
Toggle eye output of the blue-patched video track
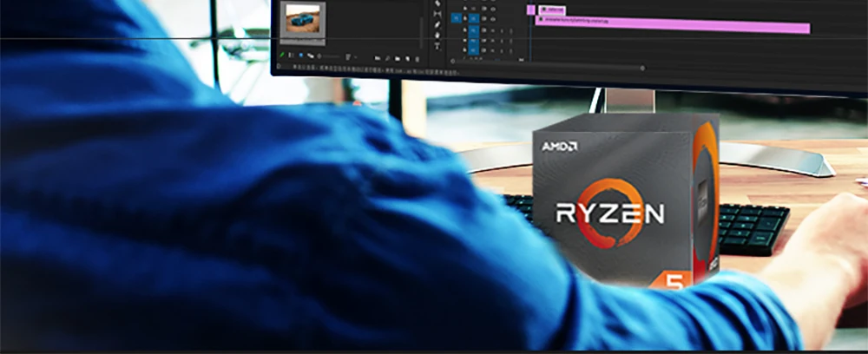click(x=493, y=19)
